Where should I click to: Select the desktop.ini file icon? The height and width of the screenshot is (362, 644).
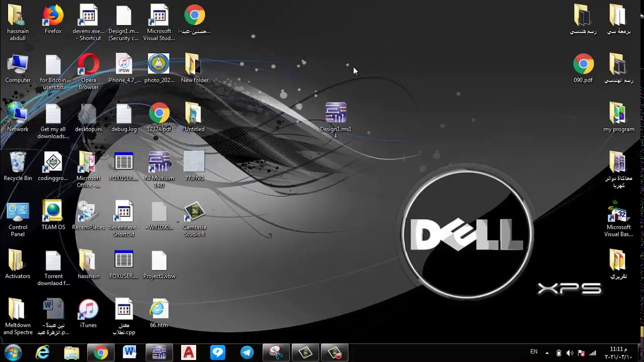click(x=89, y=118)
